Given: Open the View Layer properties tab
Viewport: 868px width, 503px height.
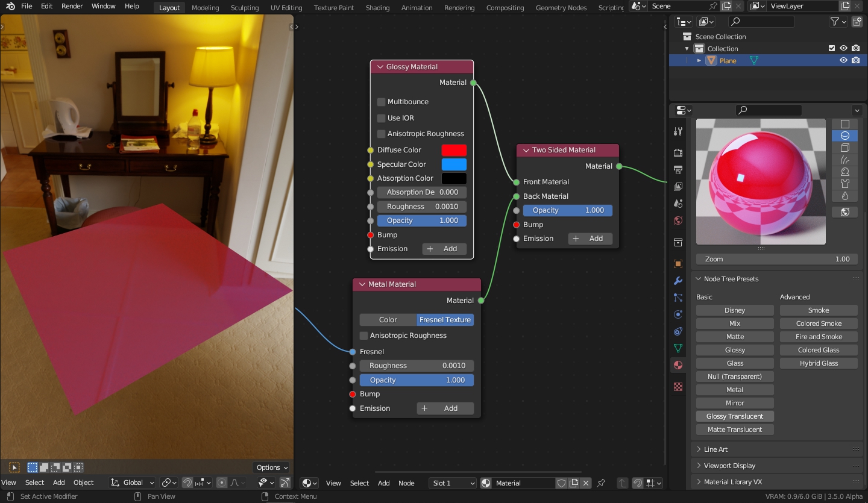Looking at the screenshot, I should point(678,187).
